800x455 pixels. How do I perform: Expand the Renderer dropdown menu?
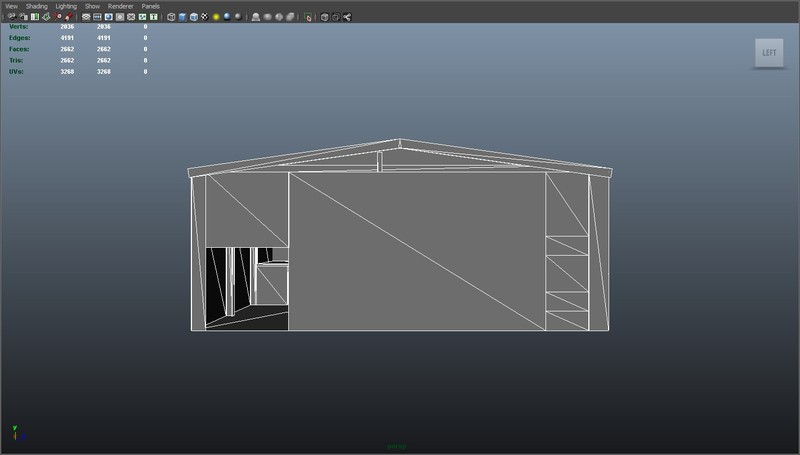(120, 6)
